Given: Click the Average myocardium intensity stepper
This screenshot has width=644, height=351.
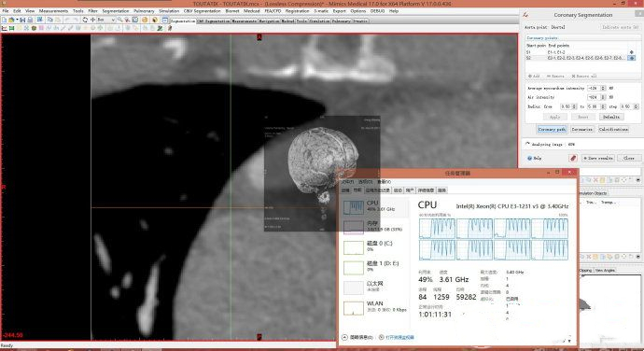Looking at the screenshot, I should pos(603,88).
